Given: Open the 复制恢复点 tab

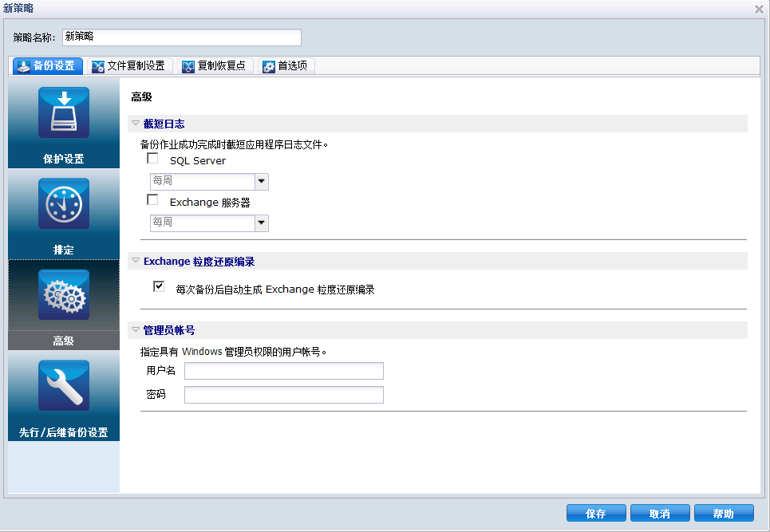Looking at the screenshot, I should 188,66.
